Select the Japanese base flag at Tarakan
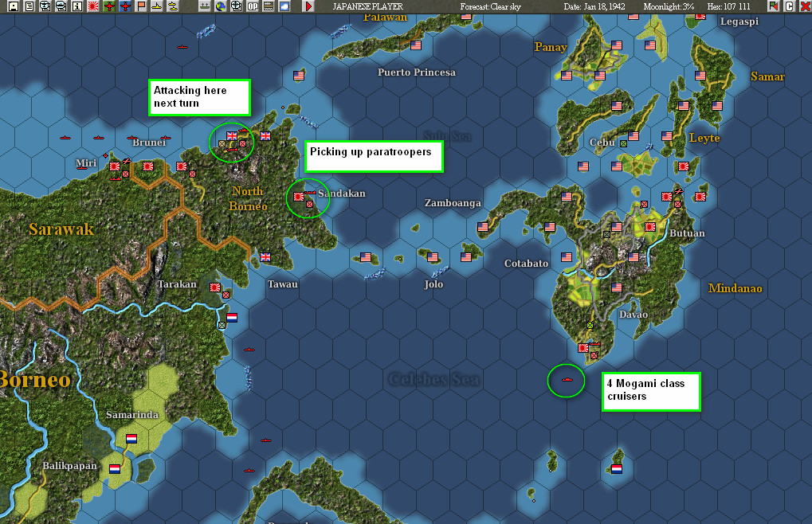This screenshot has width=812, height=524. (215, 287)
